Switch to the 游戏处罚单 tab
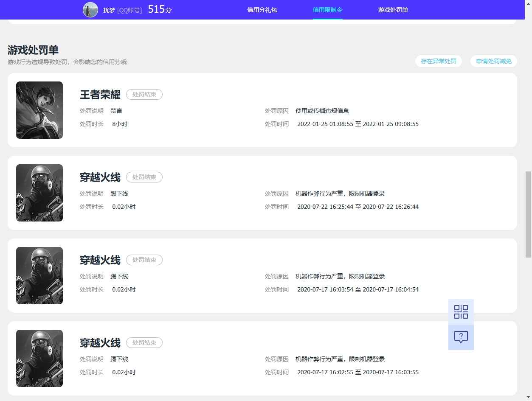This screenshot has width=532, height=401. tap(393, 10)
